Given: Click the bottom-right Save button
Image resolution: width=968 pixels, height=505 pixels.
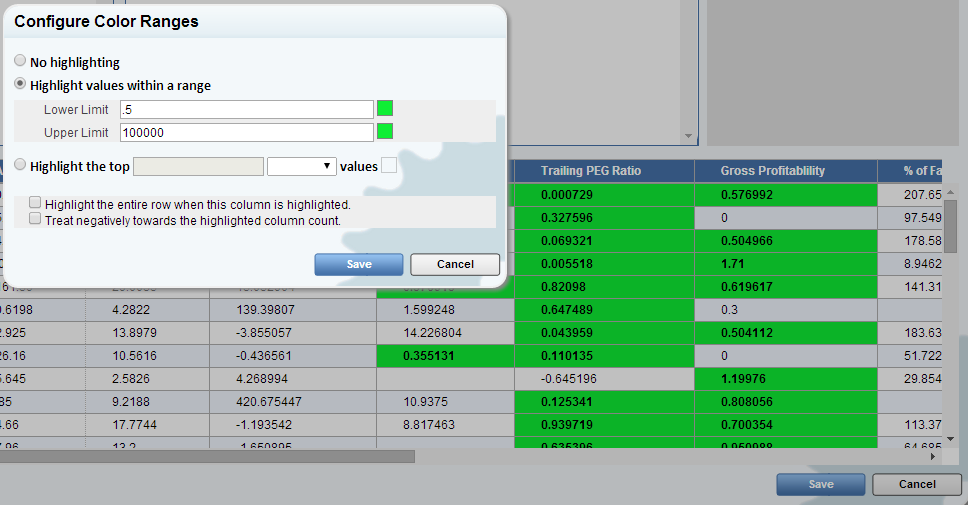Looking at the screenshot, I should tap(820, 484).
